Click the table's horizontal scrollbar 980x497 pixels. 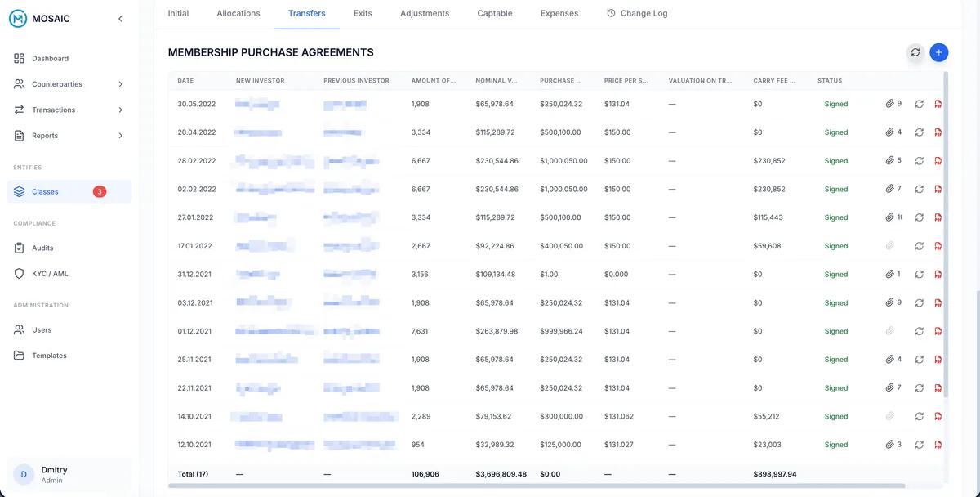point(537,486)
